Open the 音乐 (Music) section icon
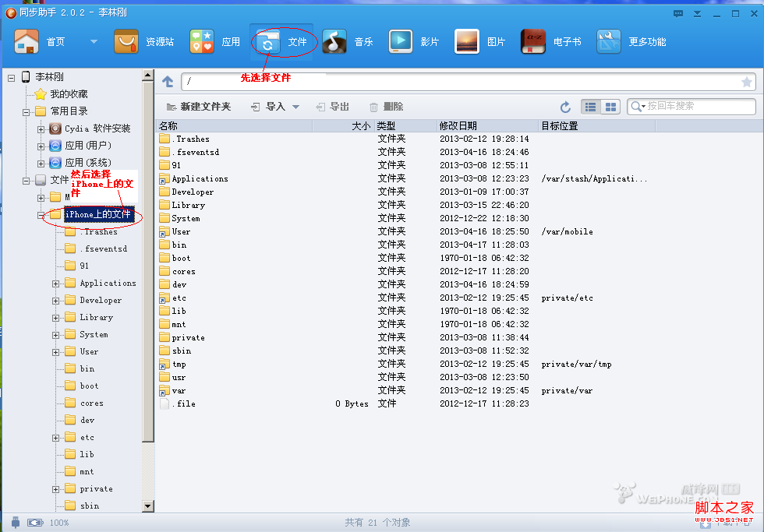This screenshot has width=764, height=532. [x=334, y=42]
